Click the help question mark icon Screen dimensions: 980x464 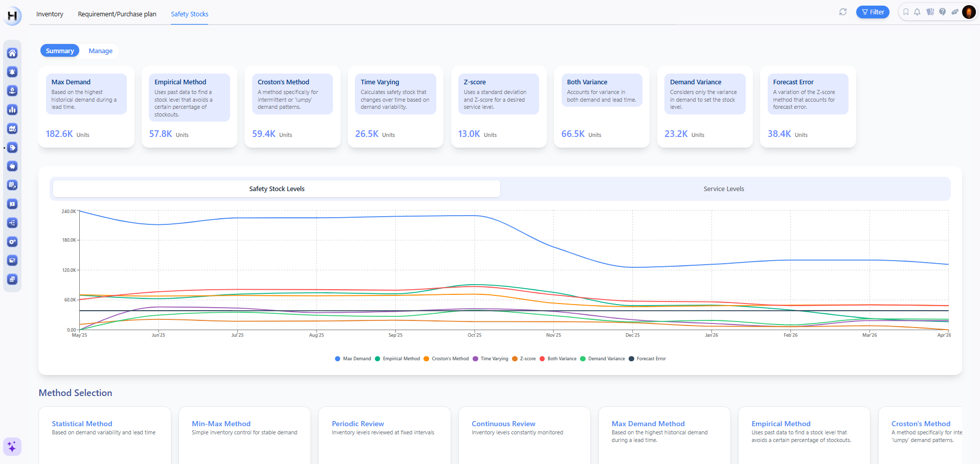pyautogui.click(x=942, y=12)
